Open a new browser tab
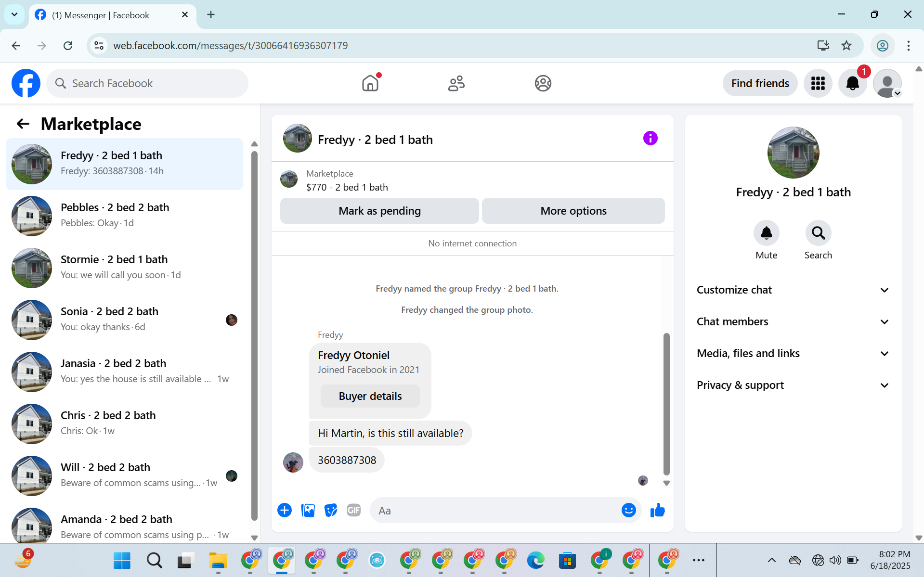Viewport: 924px width, 577px height. pos(211,14)
